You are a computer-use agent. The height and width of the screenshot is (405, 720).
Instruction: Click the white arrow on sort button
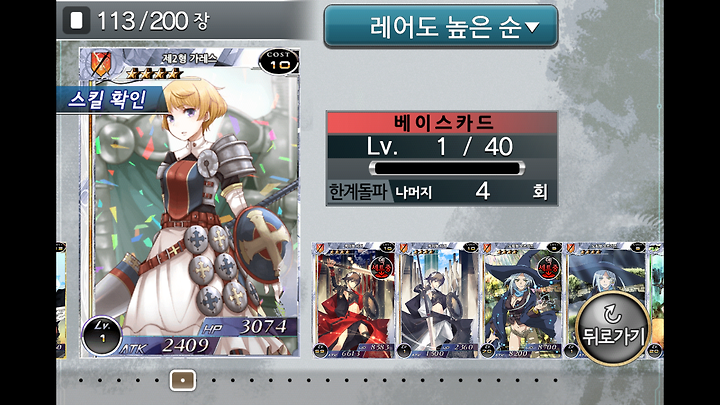pyautogui.click(x=532, y=28)
